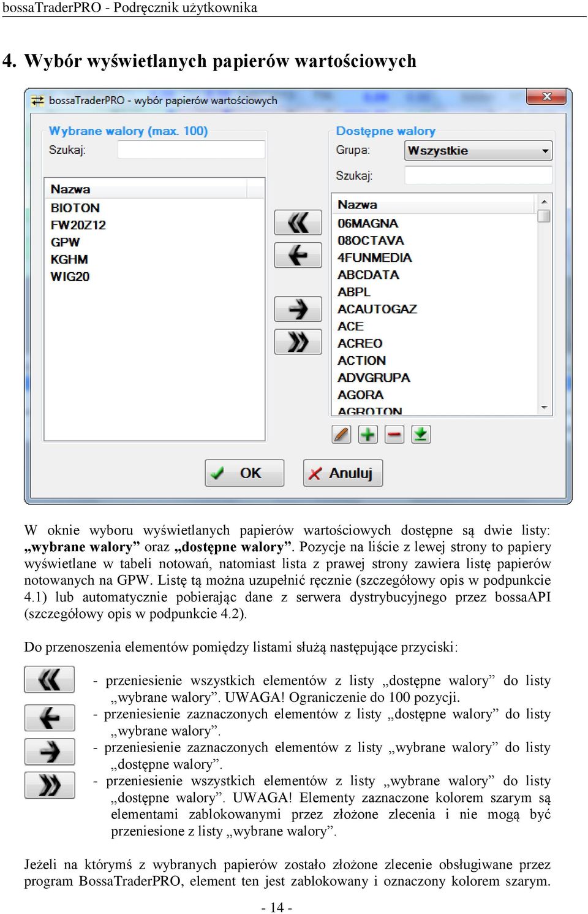This screenshot has height=914, width=588.
Task: Select ADVGRUPA in available list
Action: [374, 378]
